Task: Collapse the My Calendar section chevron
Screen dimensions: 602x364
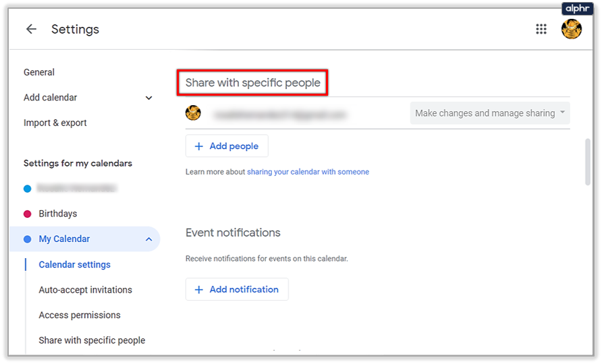Action: 148,239
